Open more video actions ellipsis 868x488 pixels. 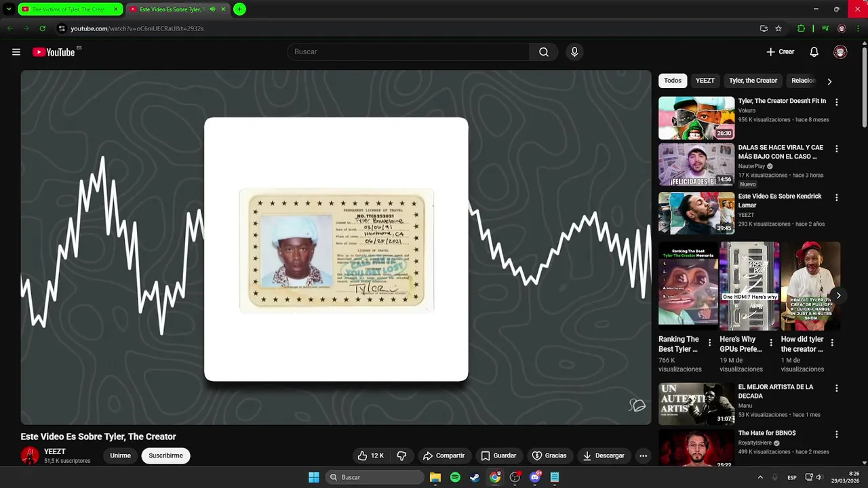[643, 455]
